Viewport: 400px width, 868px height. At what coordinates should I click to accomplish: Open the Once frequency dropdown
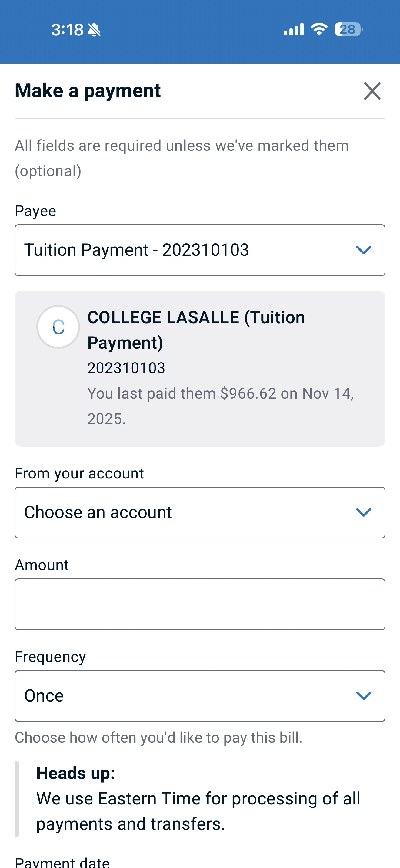[189, 696]
